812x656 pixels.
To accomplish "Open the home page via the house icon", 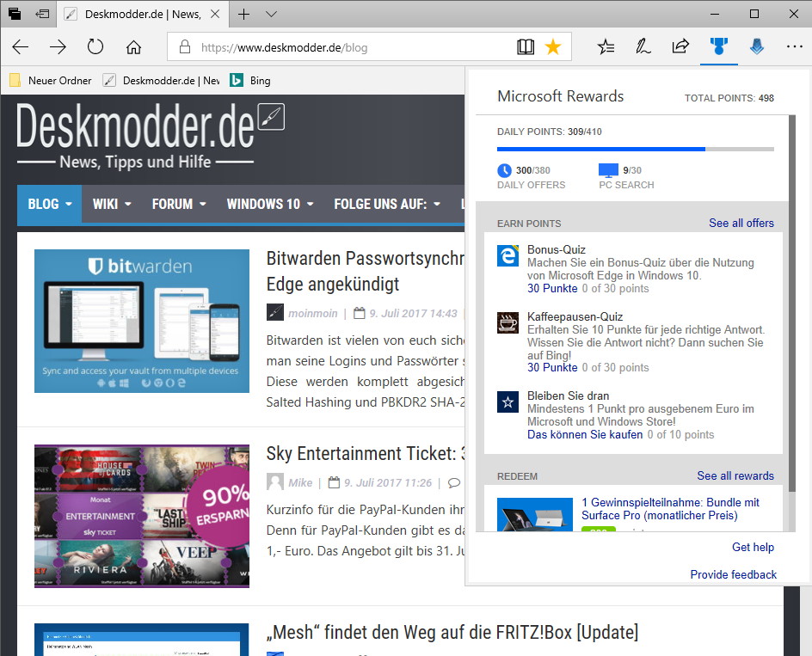I will (x=133, y=47).
